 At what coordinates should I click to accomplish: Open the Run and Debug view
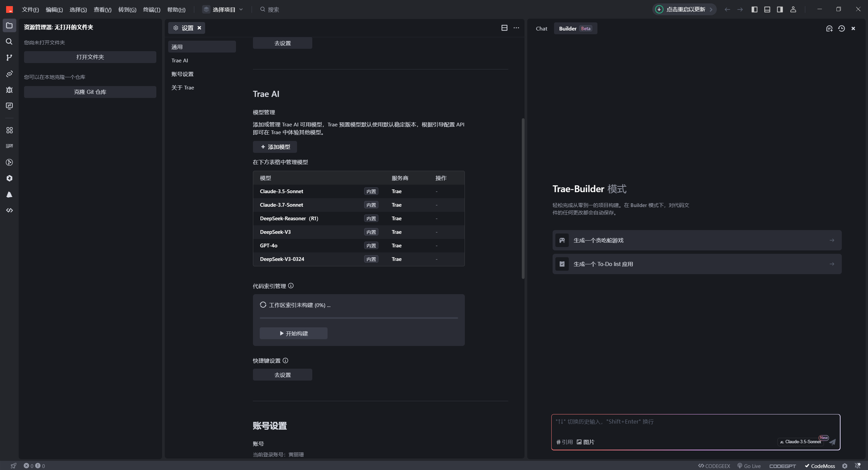(x=9, y=90)
